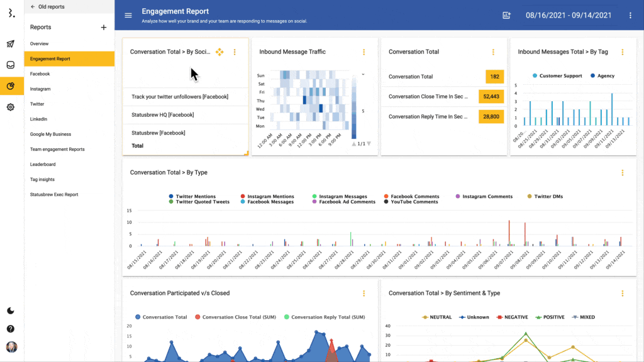This screenshot has height=362, width=644.
Task: Open the header three-dot overflow menu
Action: coord(631,15)
